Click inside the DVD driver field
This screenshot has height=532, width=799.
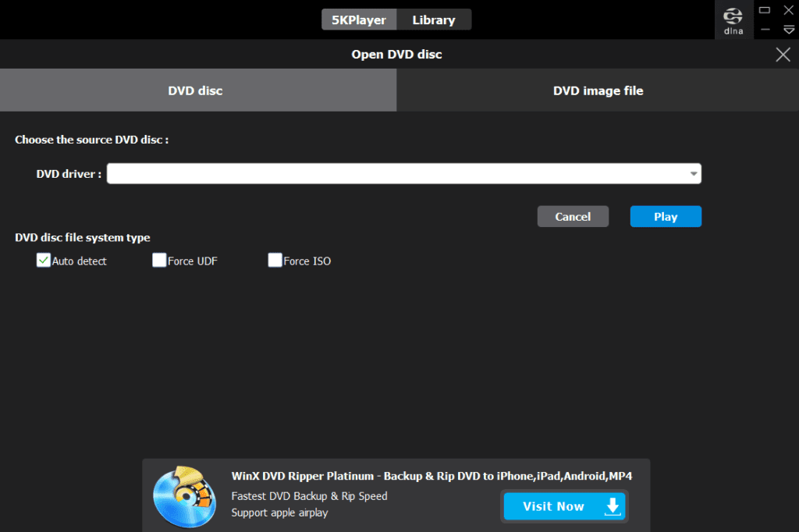(403, 174)
